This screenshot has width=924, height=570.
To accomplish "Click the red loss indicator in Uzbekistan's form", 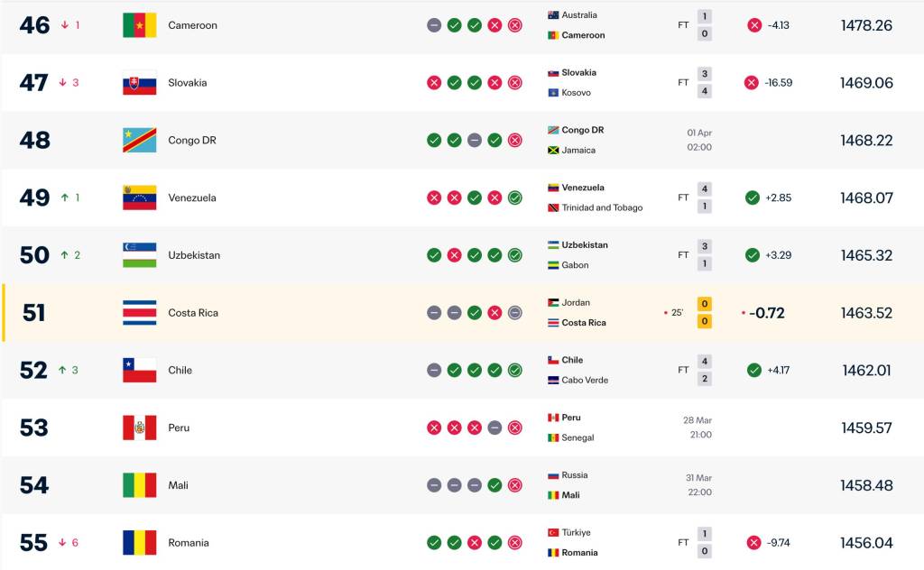I will 454,255.
